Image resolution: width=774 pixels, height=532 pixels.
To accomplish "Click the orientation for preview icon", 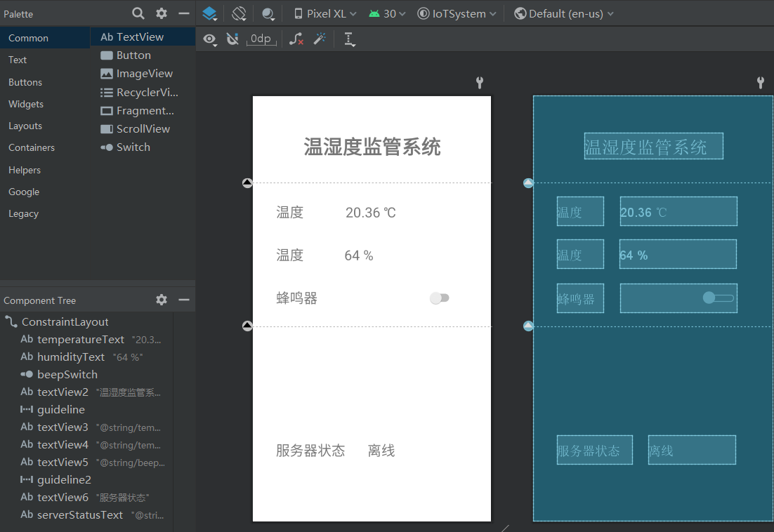I will pyautogui.click(x=239, y=13).
